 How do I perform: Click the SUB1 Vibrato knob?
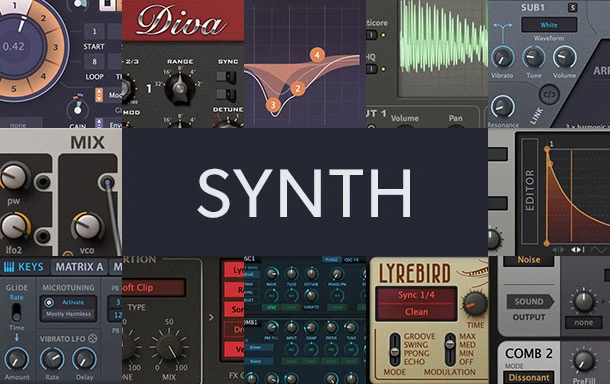coord(502,58)
